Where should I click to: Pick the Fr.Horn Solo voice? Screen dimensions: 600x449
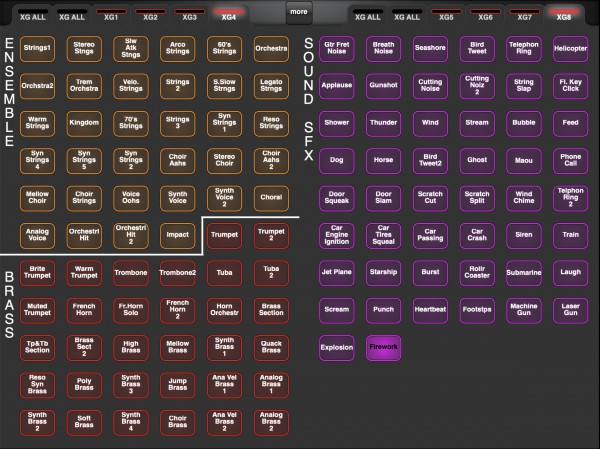click(x=131, y=310)
